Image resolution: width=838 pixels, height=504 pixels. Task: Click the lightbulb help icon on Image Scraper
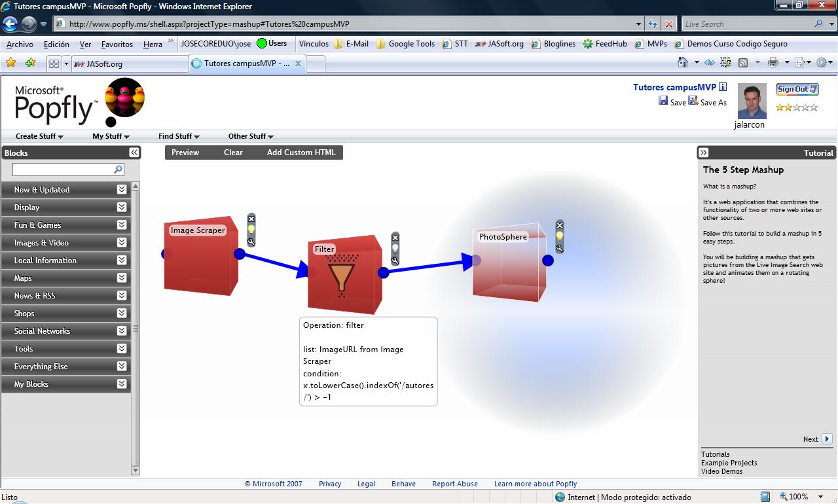point(251,230)
